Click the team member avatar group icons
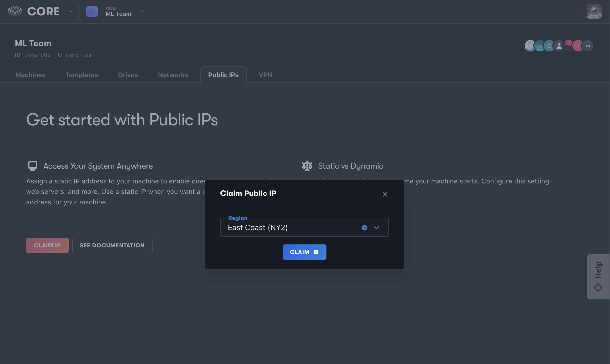This screenshot has width=610, height=364. pyautogui.click(x=559, y=45)
